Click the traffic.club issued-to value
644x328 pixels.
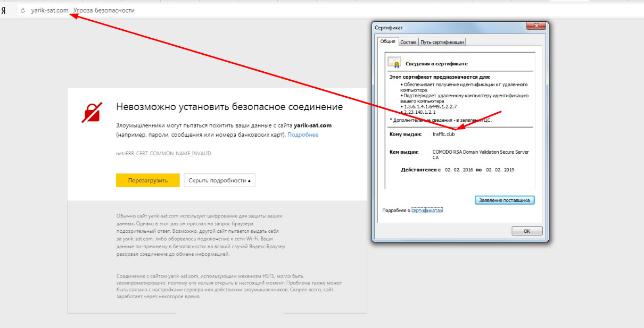click(443, 134)
